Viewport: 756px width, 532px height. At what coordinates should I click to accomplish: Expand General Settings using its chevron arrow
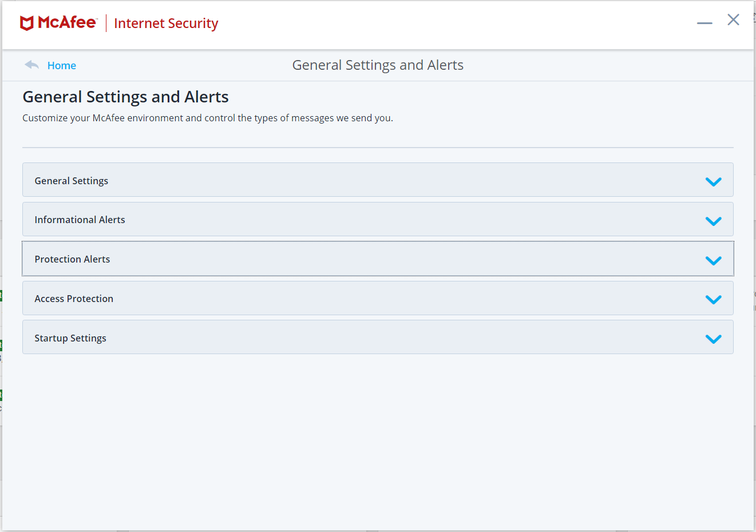click(x=713, y=181)
